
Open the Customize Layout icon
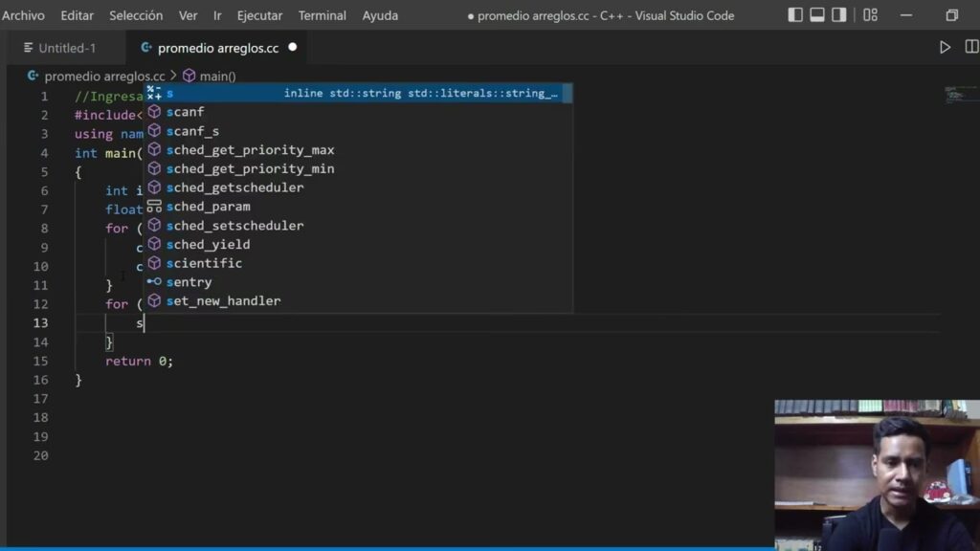click(x=870, y=15)
